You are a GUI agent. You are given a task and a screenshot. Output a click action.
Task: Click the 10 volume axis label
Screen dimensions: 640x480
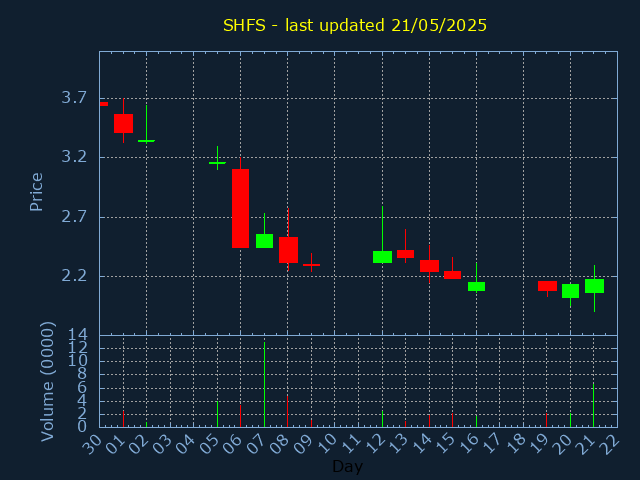[x=77, y=361]
